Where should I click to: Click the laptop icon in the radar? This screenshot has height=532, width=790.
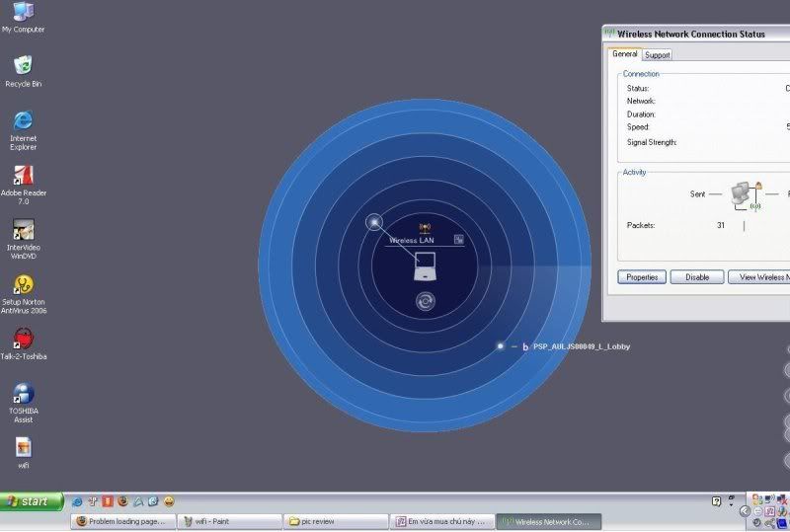(425, 265)
